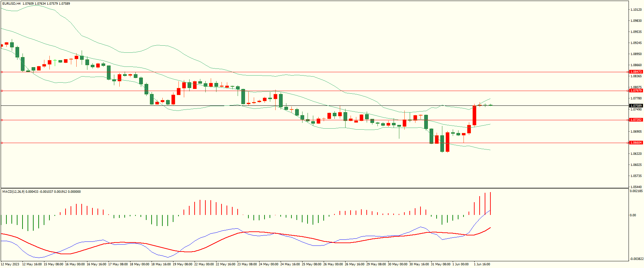Click the 1.09830 price axis label
Viewport: 644px width, 268px height.
coord(636,21)
